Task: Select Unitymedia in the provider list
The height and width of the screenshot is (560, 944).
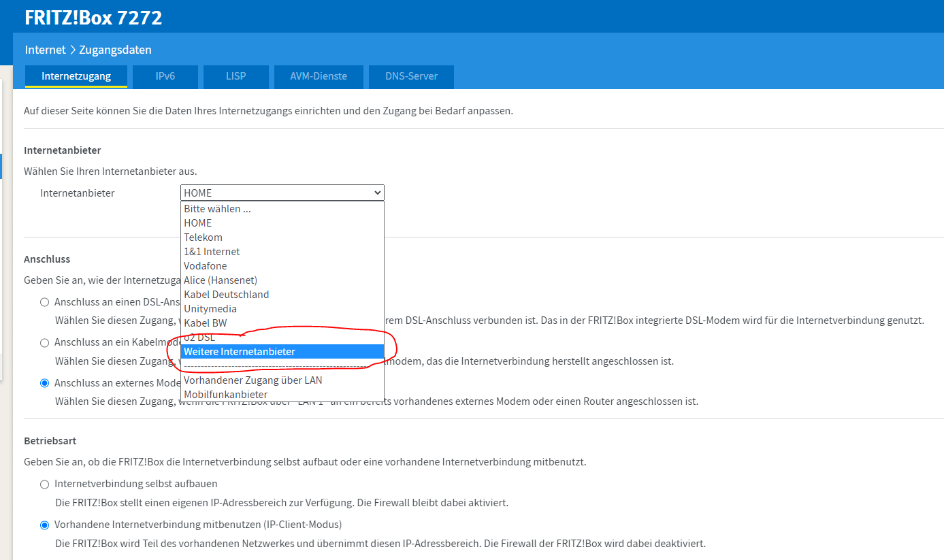Action: 282,309
